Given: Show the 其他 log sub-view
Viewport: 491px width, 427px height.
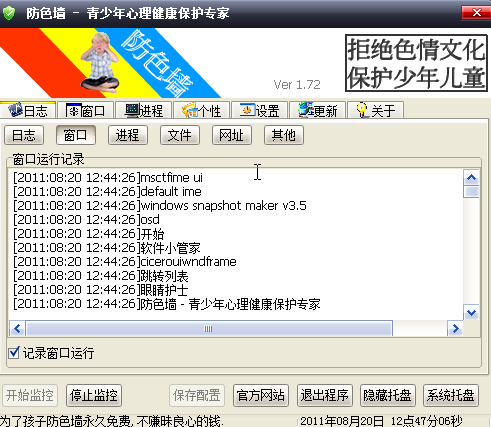Looking at the screenshot, I should coord(284,135).
